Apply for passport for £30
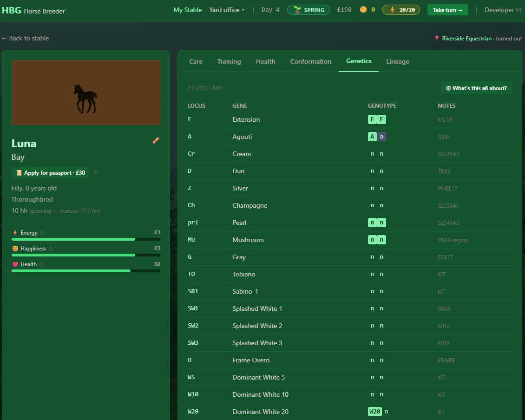Viewport: 525px width, 420px height. [50, 172]
